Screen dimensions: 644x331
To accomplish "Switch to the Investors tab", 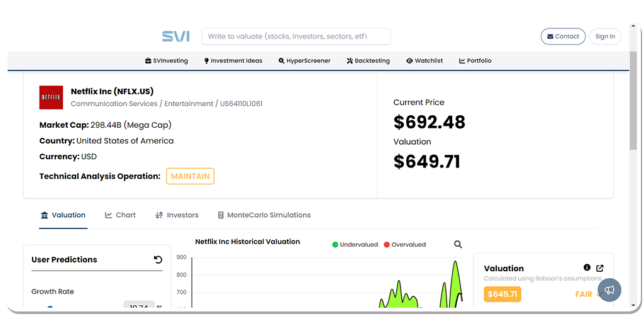I will pos(177,215).
